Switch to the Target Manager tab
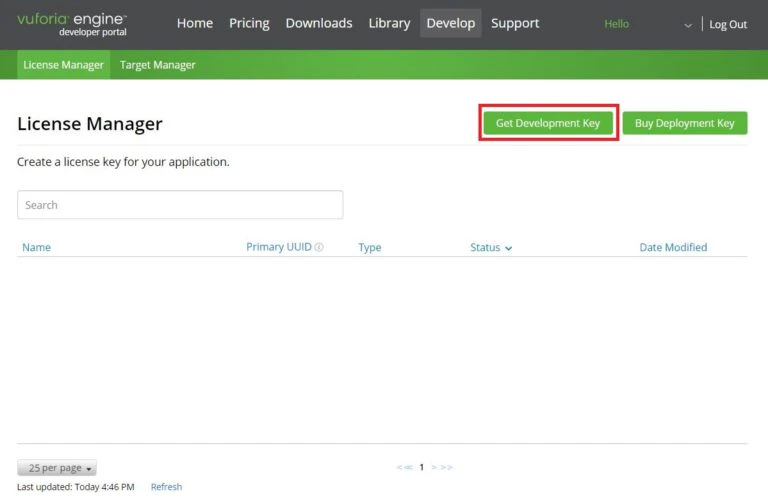The width and height of the screenshot is (768, 503). tap(157, 65)
